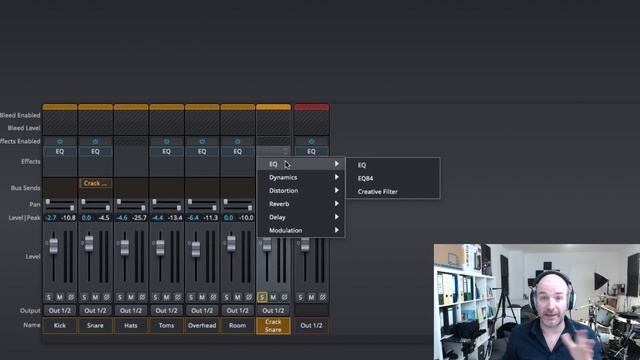Click Kick level value -2.7
The image size is (640, 360).
[x=51, y=218]
